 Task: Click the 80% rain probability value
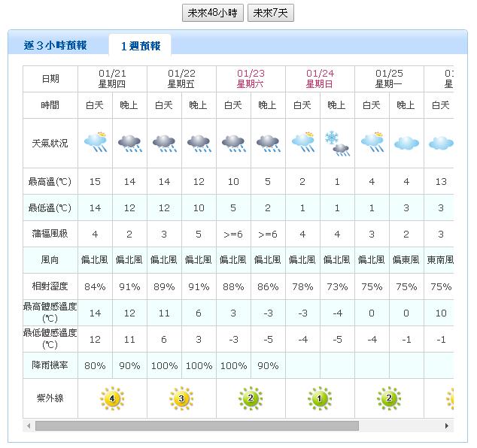click(95, 365)
